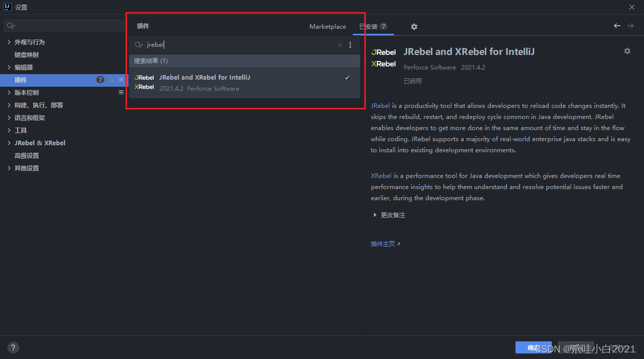
Task: Click the project-level icon on 插件 row
Action: click(121, 80)
